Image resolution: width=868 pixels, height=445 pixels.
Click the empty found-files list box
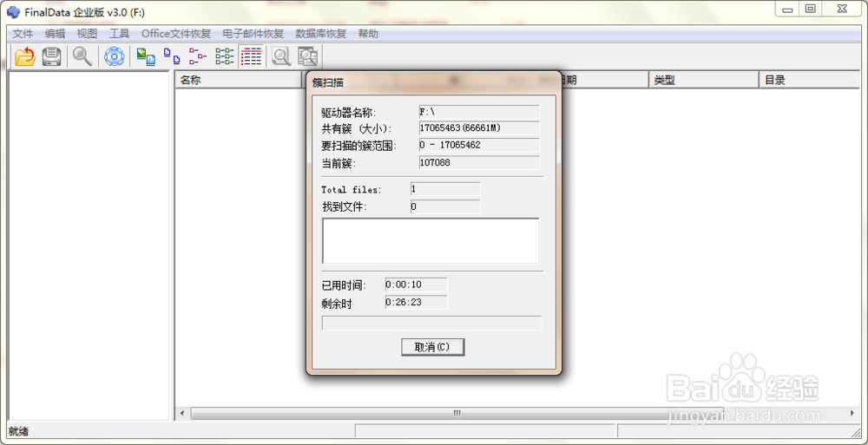point(431,241)
